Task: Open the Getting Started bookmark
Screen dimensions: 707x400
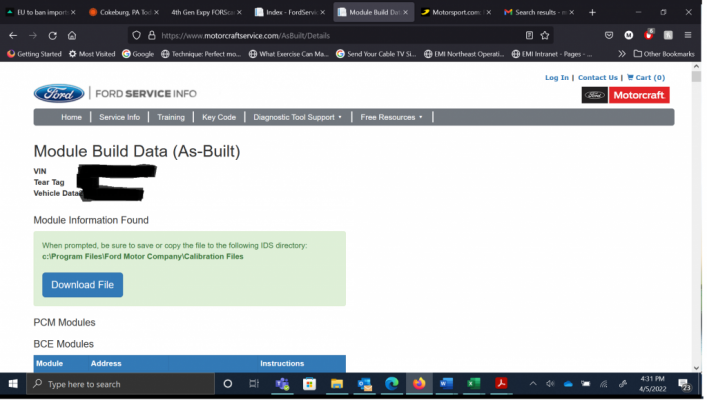Action: (34, 54)
